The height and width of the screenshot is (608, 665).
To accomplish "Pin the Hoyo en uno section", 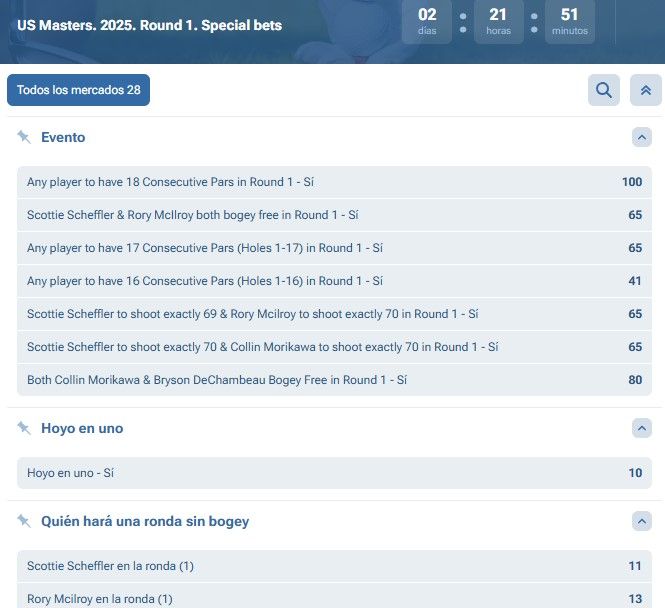I will coord(24,428).
